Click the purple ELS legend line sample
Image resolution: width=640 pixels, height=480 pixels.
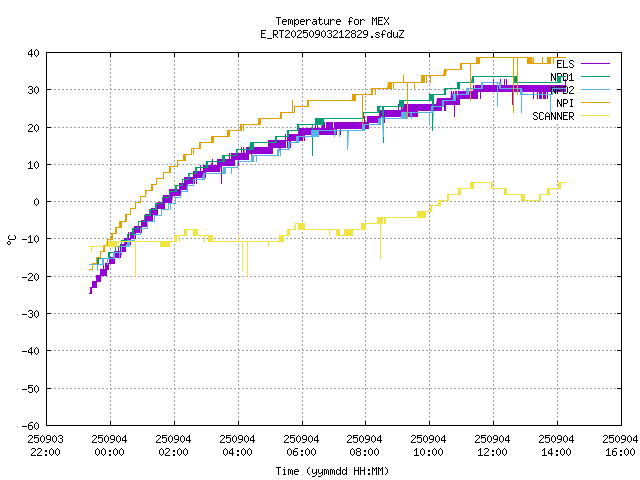(595, 64)
